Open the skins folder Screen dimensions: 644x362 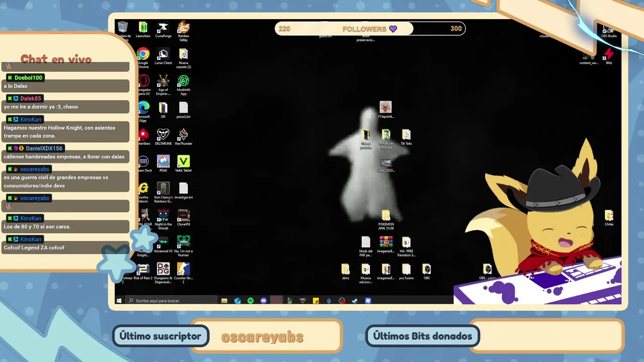[x=345, y=271]
